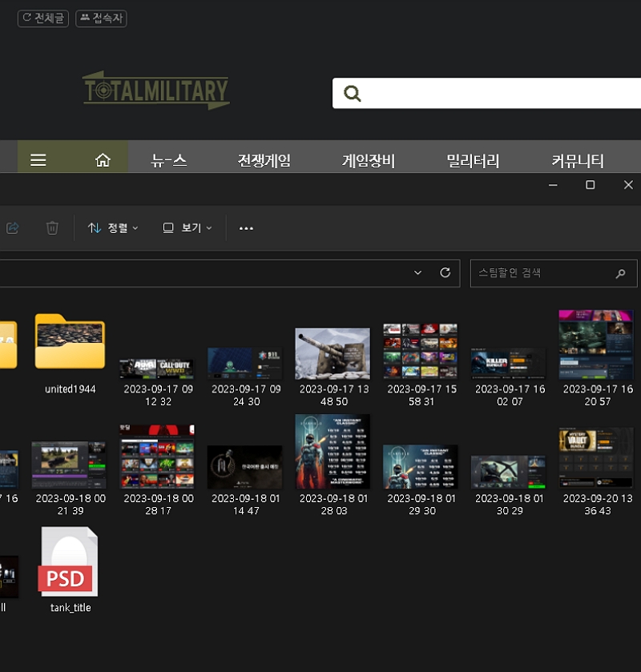Select thumbnail 2023-09-17 15 58 31

420,351
